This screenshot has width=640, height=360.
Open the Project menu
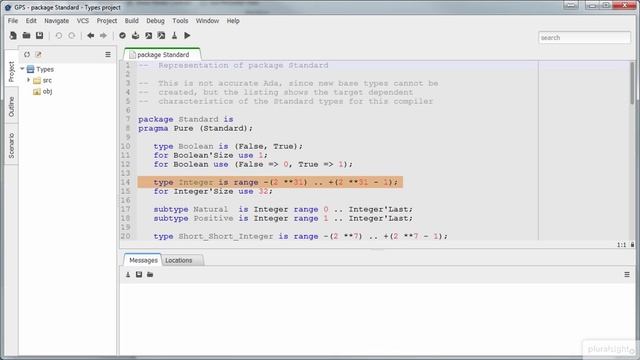[107, 21]
